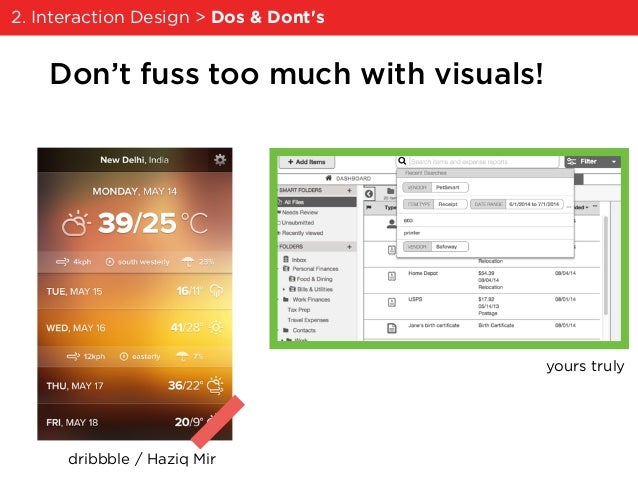Select Safeway vendor recent search
638x479 pixels.
[x=435, y=247]
